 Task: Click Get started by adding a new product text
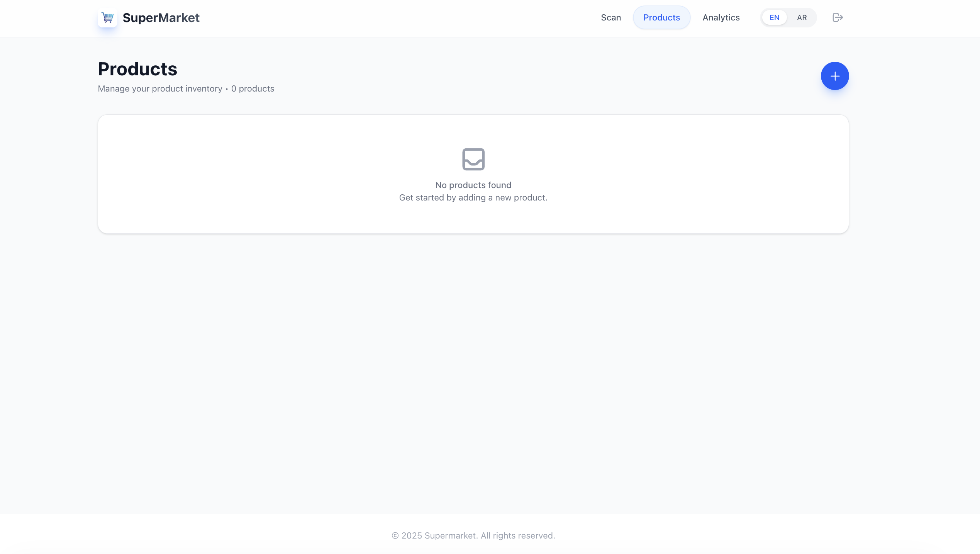pos(473,197)
